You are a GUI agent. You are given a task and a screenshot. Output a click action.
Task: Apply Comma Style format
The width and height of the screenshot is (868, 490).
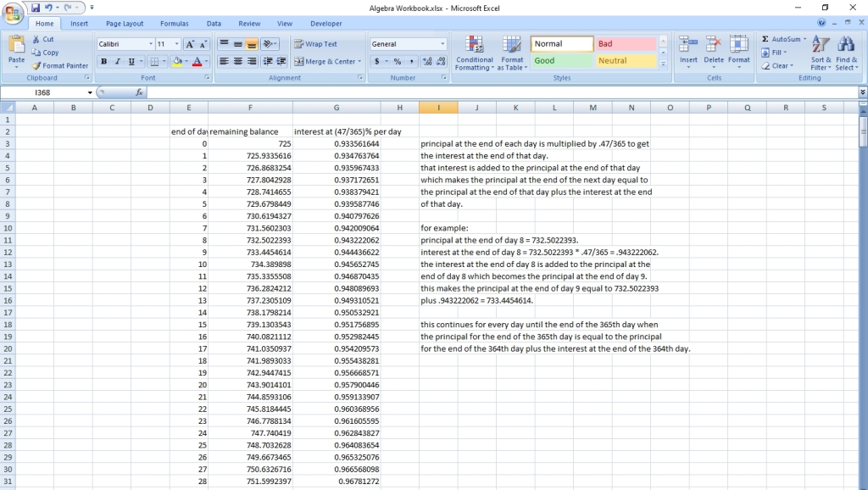(411, 61)
